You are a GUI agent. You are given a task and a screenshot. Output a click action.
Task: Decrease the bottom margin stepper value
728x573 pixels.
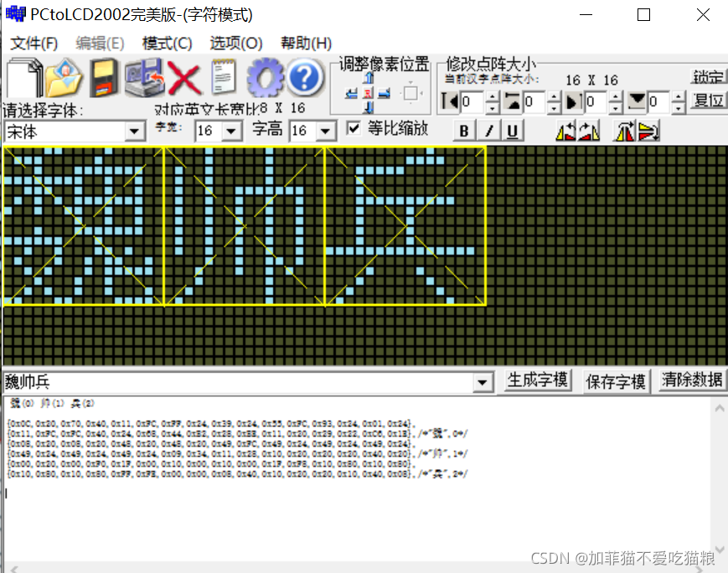679,108
